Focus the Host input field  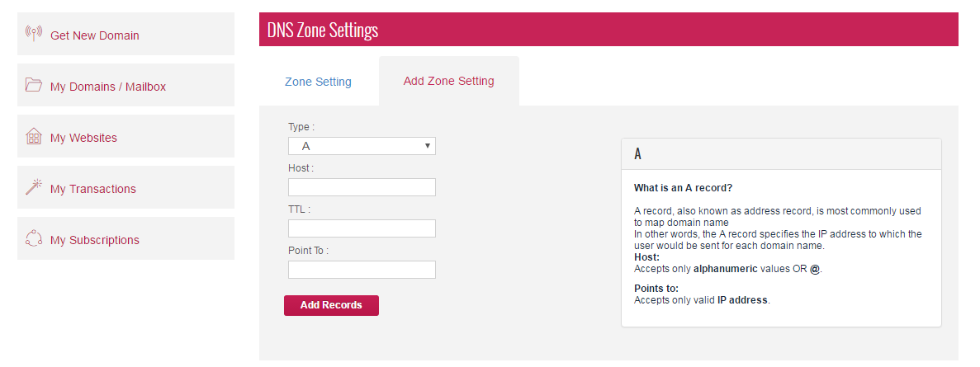click(362, 187)
